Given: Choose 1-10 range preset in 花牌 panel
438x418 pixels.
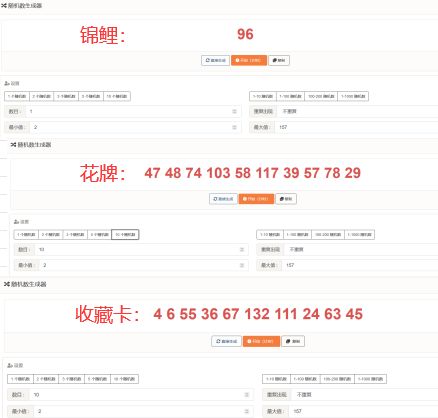Looking at the screenshot, I should (270, 235).
